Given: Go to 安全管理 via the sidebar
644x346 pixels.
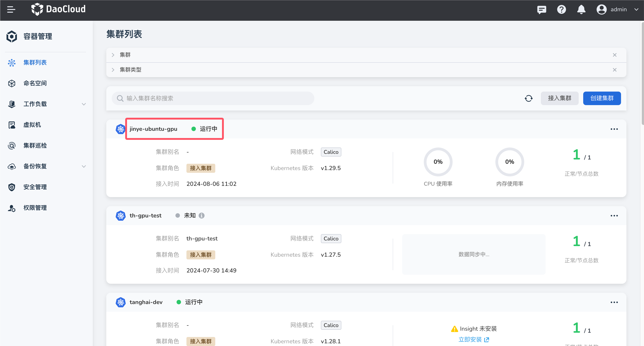Looking at the screenshot, I should pyautogui.click(x=35, y=187).
